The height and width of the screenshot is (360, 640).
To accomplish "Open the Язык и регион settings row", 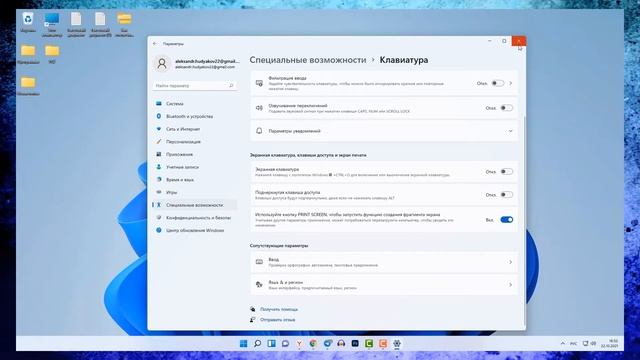I will 384,285.
